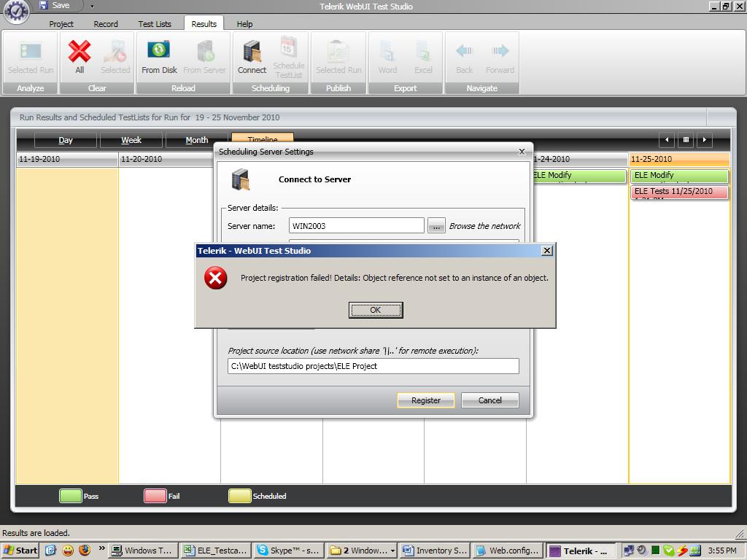Switch to Web.config taskbar item
The image size is (747, 560).
tap(508, 551)
